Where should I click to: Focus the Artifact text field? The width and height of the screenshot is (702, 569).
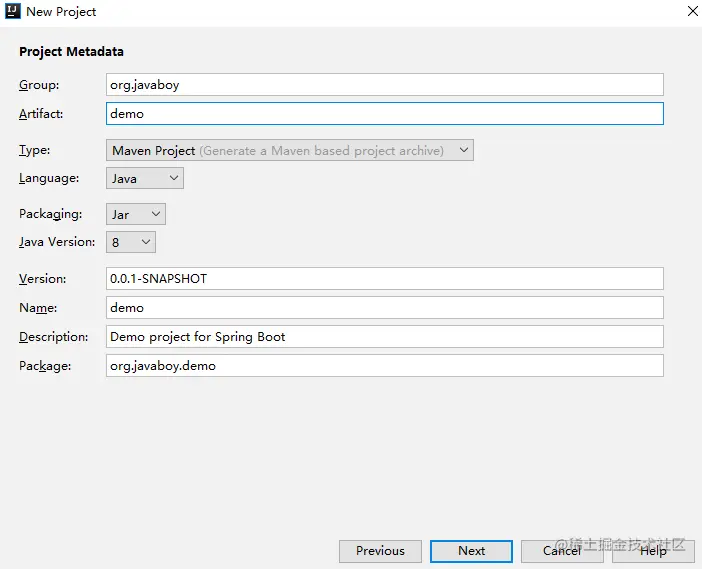click(385, 114)
